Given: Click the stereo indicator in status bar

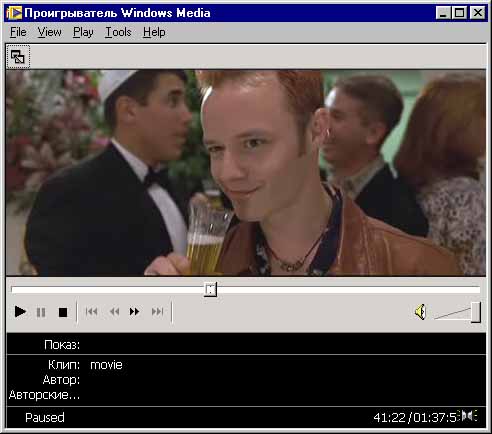Looking at the screenshot, I should click(469, 416).
